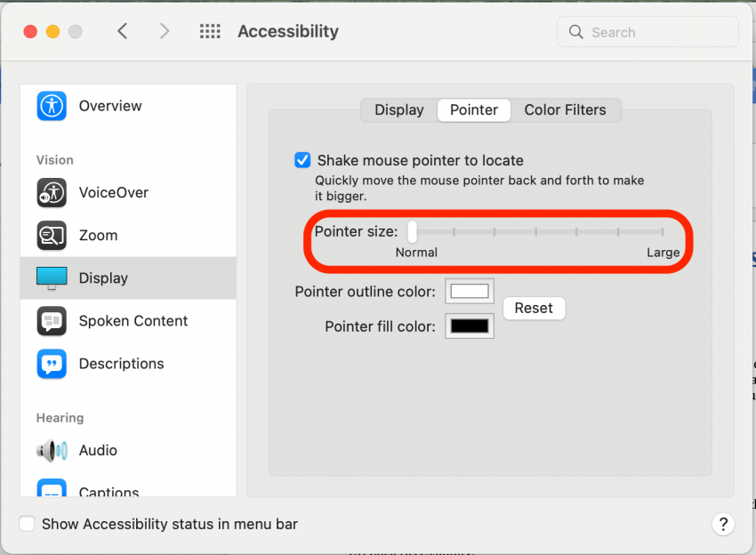The width and height of the screenshot is (756, 555).
Task: Go forward with the right chevron
Action: tap(165, 31)
